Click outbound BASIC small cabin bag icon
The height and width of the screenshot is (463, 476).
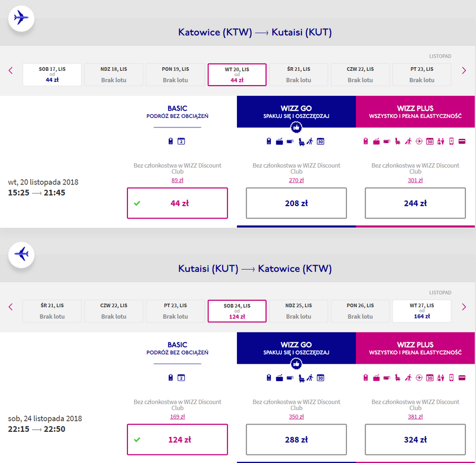pos(171,141)
